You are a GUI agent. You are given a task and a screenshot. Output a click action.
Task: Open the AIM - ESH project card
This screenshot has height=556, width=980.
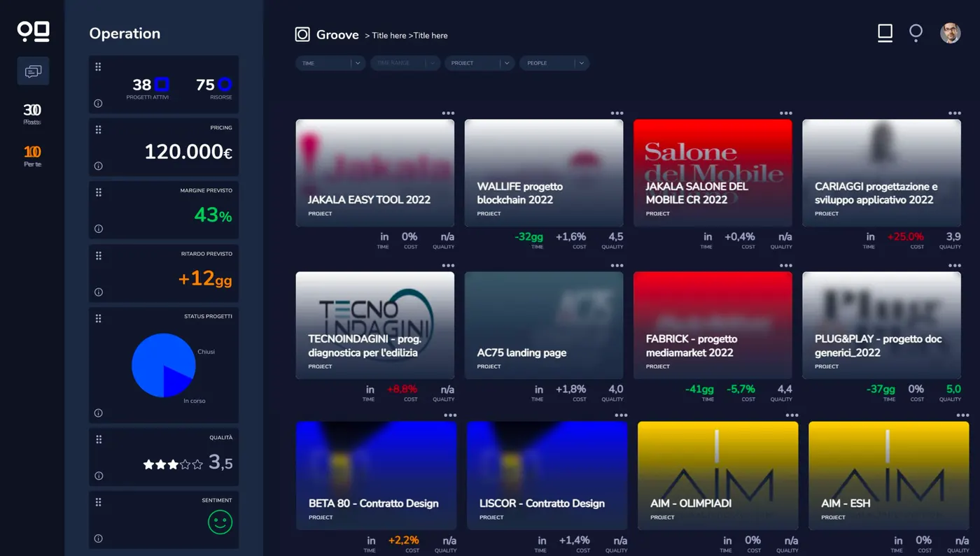pos(888,476)
